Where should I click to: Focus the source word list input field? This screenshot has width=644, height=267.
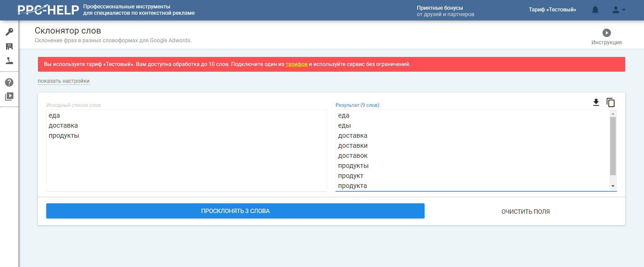tap(187, 150)
